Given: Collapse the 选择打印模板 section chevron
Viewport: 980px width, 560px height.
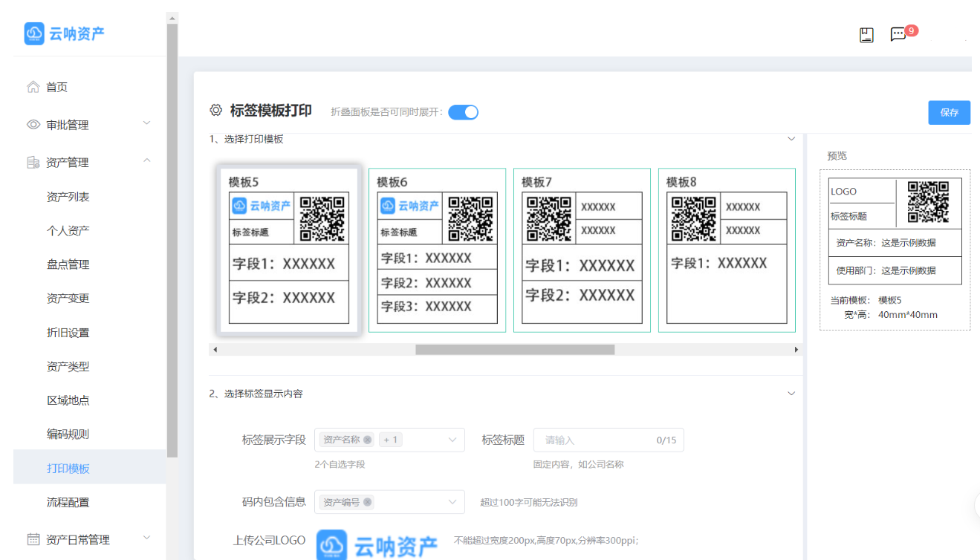Looking at the screenshot, I should 791,138.
